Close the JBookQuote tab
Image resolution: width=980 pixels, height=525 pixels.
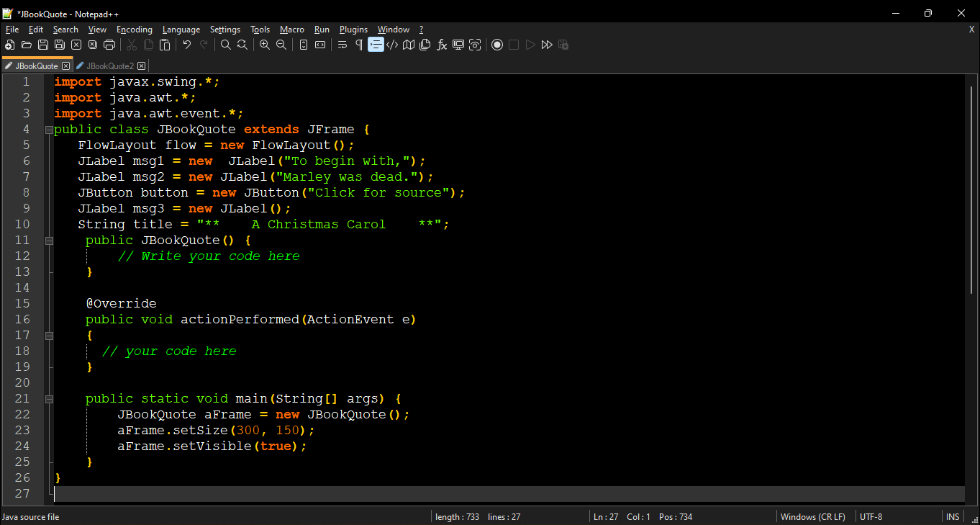pyautogui.click(x=65, y=66)
